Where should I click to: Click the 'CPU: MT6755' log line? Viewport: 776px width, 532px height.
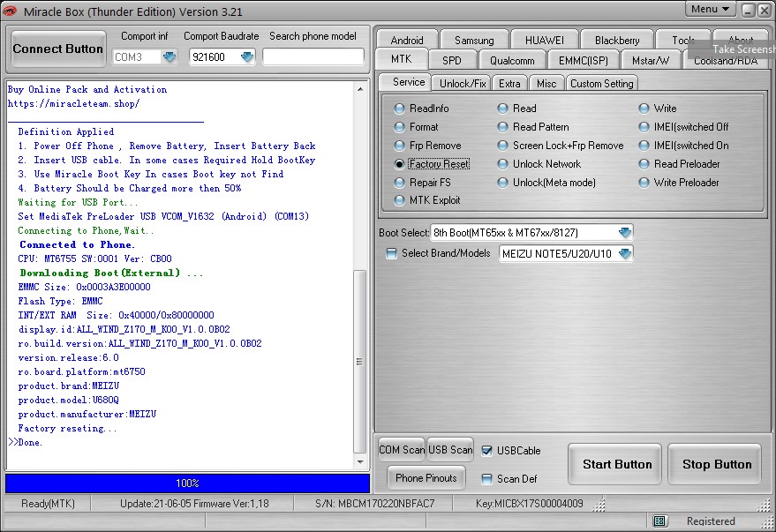pyautogui.click(x=95, y=259)
